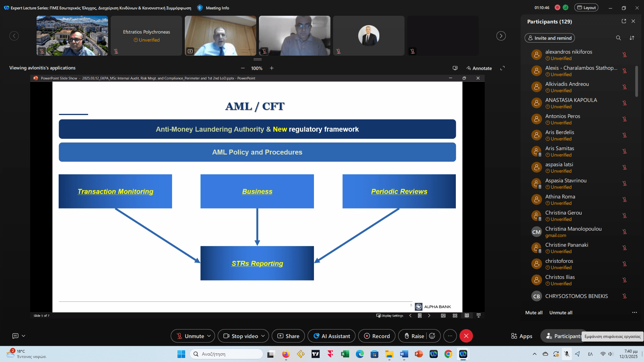Sort the participants list

(632, 38)
